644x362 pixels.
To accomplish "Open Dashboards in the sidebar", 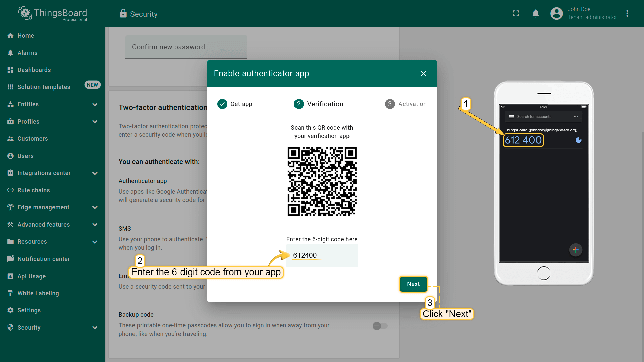I will (34, 70).
